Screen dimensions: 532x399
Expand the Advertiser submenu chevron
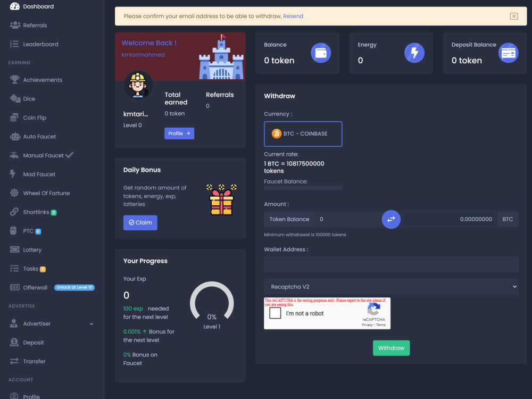click(92, 323)
